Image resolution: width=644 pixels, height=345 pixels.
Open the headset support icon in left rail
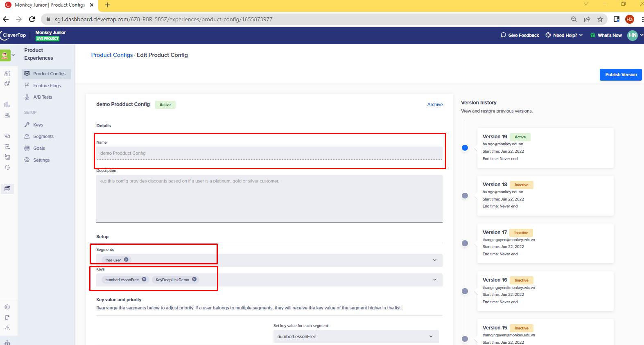pos(7,167)
